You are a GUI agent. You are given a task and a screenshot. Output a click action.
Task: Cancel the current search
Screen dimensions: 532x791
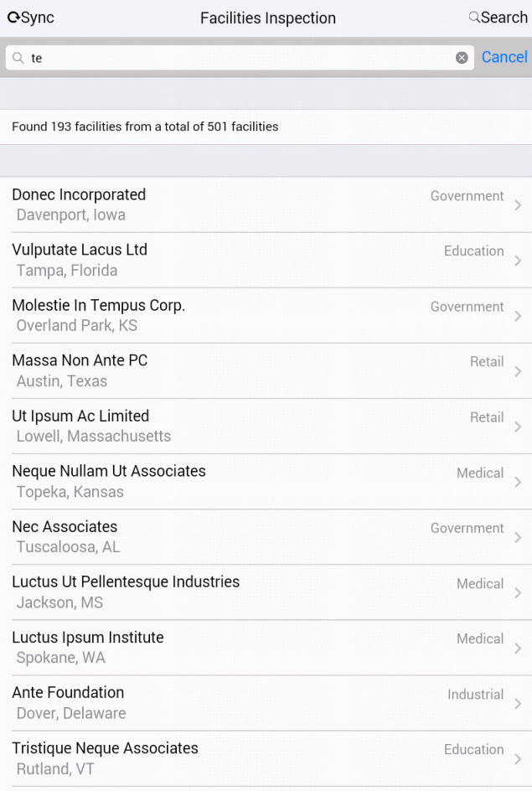504,57
